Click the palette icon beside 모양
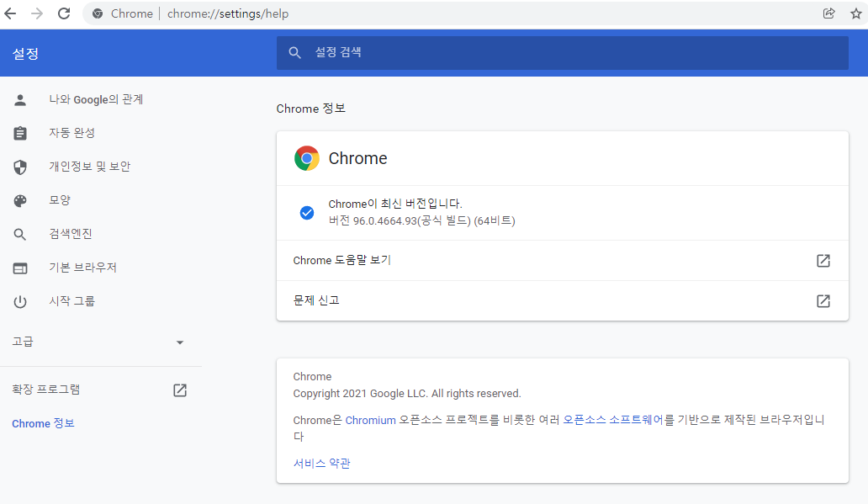 20,200
